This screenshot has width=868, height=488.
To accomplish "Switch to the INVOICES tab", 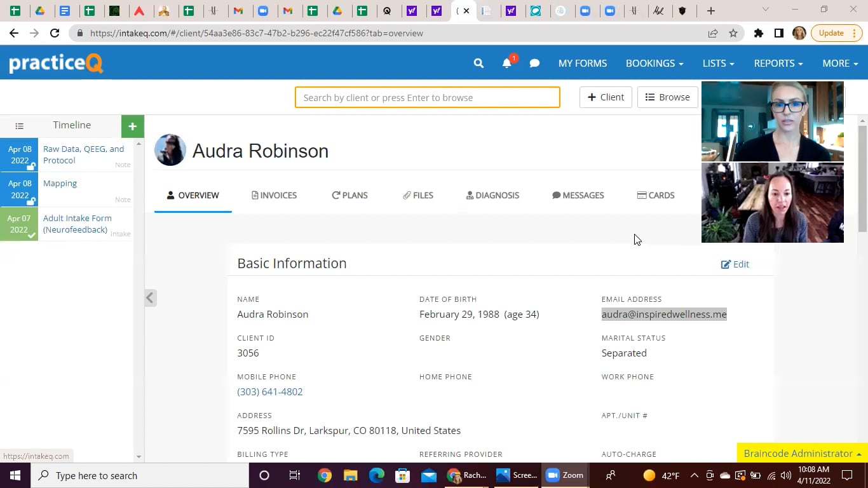I will coord(274,195).
